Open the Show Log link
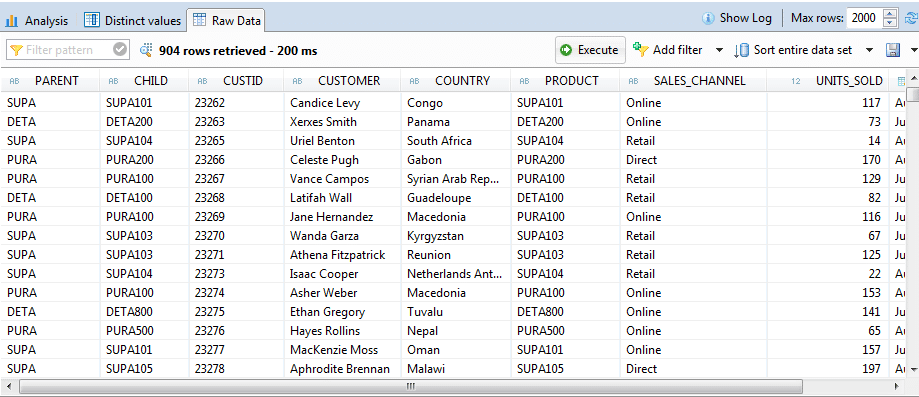This screenshot has height=397, width=919. (x=737, y=18)
